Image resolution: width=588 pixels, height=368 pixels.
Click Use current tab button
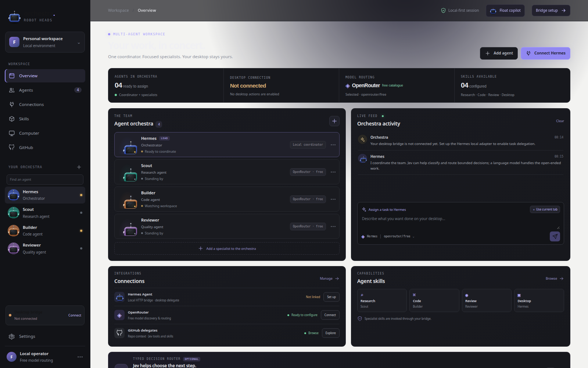[x=545, y=209]
